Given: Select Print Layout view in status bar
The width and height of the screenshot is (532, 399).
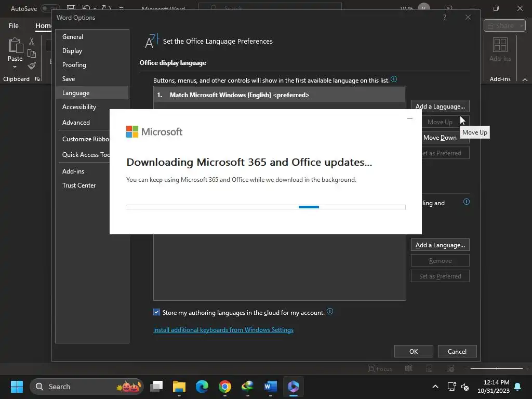Looking at the screenshot, I should click(429, 368).
